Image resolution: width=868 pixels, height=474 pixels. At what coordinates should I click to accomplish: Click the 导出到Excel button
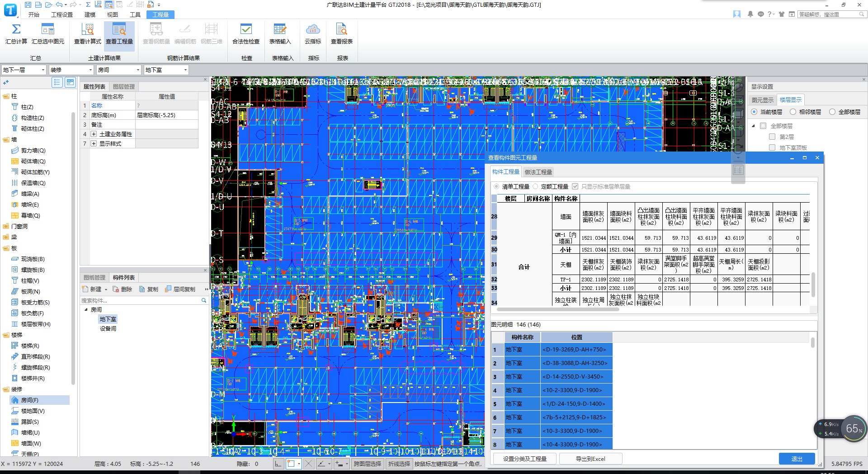(x=590, y=459)
